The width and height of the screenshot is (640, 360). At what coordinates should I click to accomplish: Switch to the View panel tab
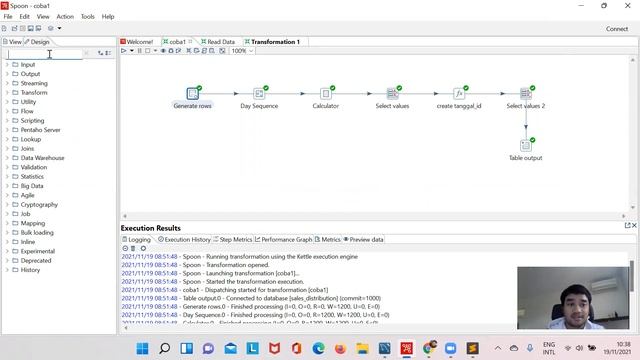click(x=12, y=42)
